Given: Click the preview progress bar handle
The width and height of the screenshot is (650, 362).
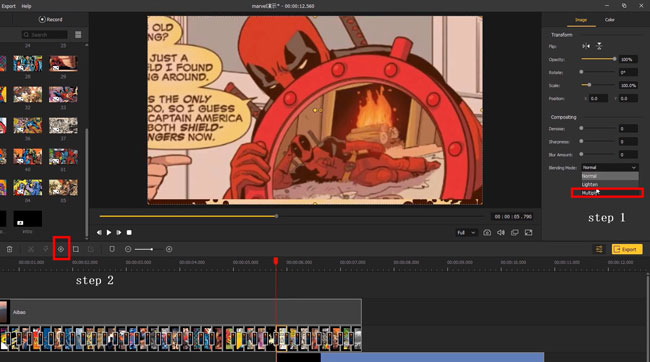Looking at the screenshot, I should [276, 216].
